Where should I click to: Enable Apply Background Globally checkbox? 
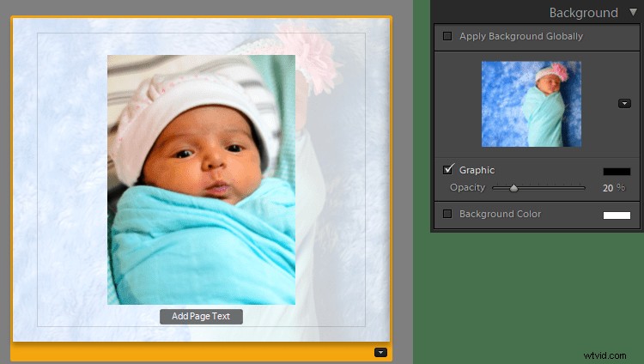click(447, 36)
